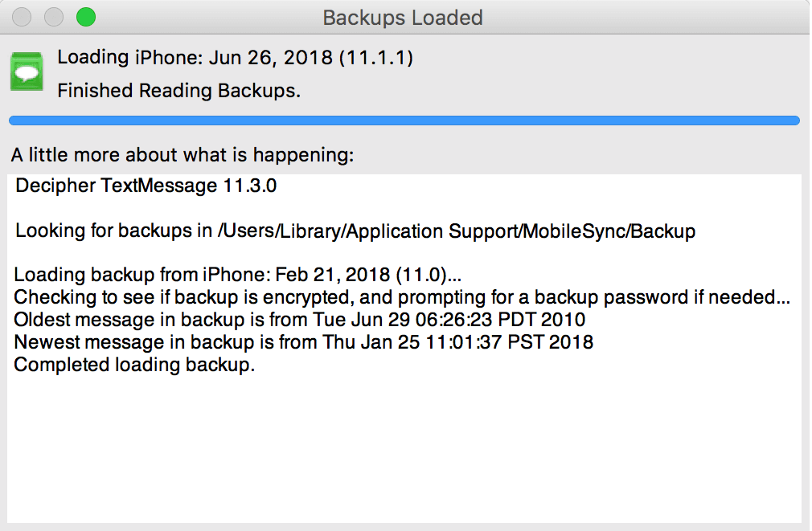Click the 'Backups Loaded' title bar text

(402, 17)
